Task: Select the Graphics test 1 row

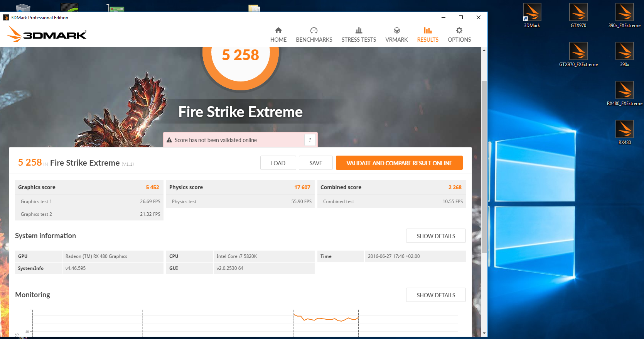Action: click(x=89, y=201)
